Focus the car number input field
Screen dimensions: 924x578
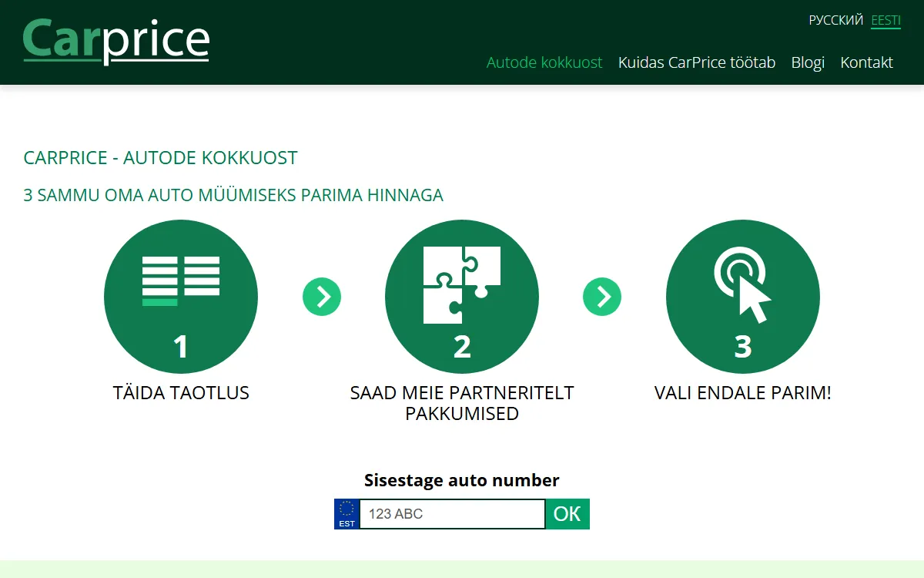[x=453, y=514]
